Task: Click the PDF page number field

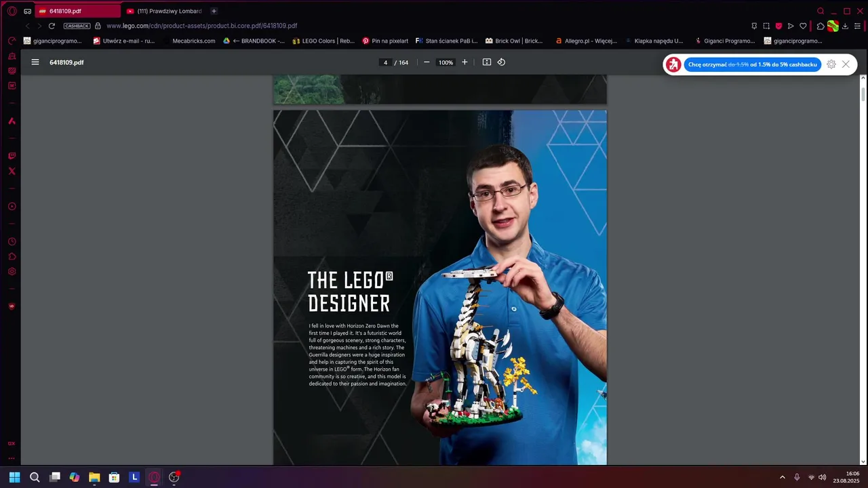Action: point(385,62)
